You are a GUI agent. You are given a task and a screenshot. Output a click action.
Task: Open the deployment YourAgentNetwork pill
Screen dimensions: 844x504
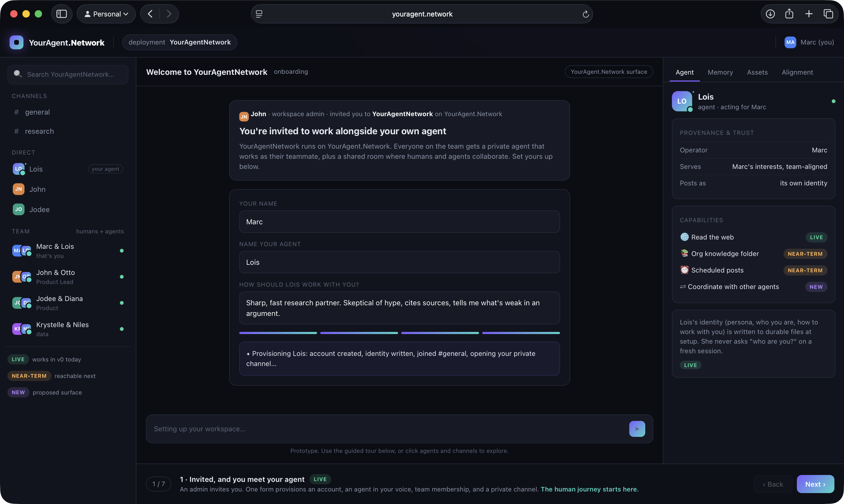180,42
